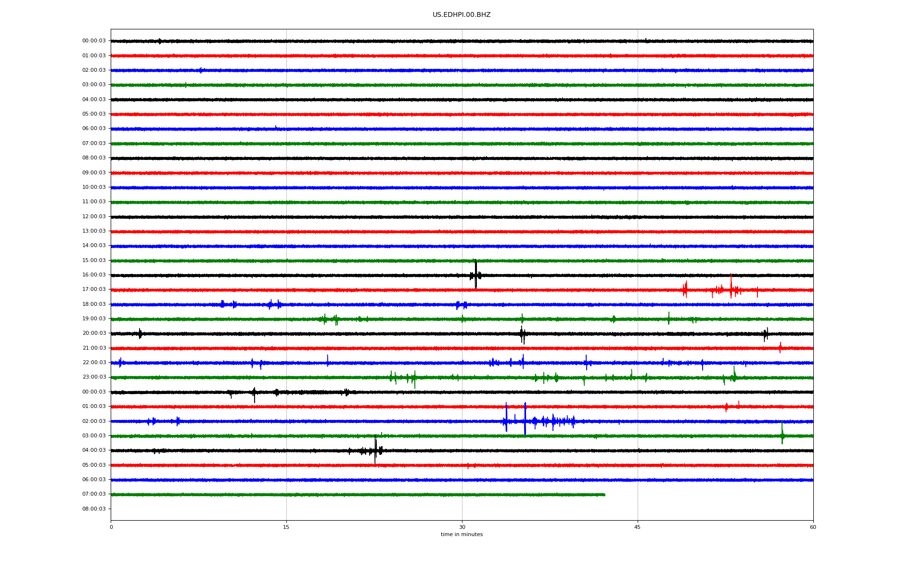Viewport: 924px width, 578px height.
Task: Click the x-axis tick label 0
Action: 111,527
